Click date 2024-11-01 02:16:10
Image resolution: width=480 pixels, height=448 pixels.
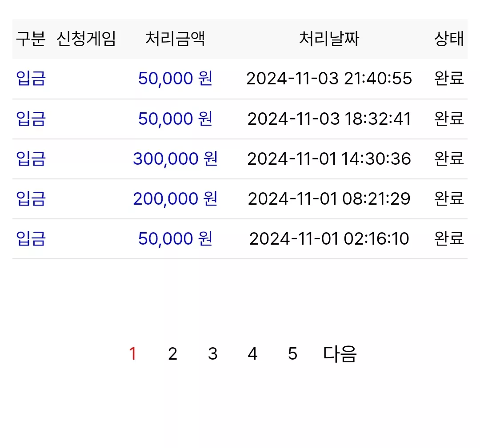(x=329, y=238)
